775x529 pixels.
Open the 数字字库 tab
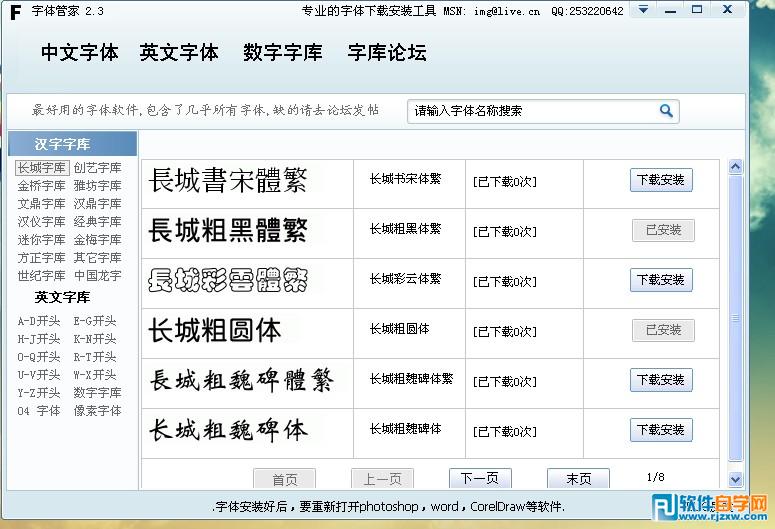pos(283,52)
